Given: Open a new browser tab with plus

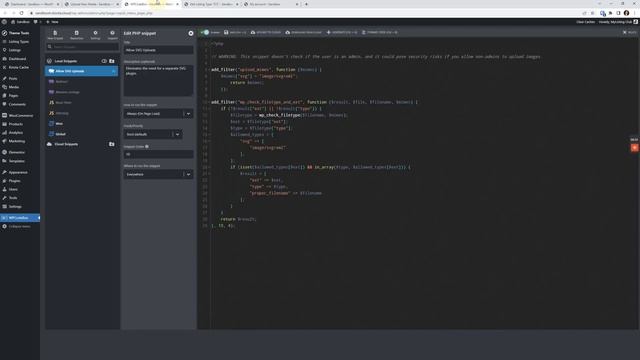Looking at the screenshot, I should [306, 4].
